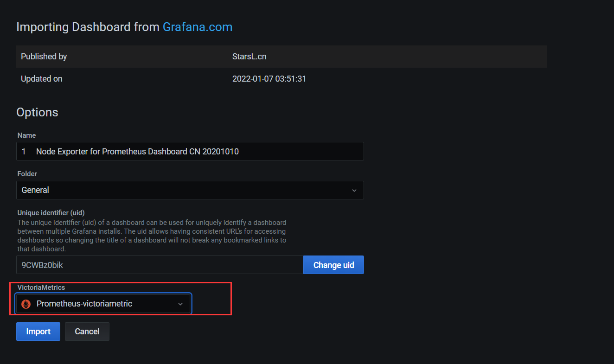Select the publisher name StarsL.cn
614x364 pixels.
249,57
